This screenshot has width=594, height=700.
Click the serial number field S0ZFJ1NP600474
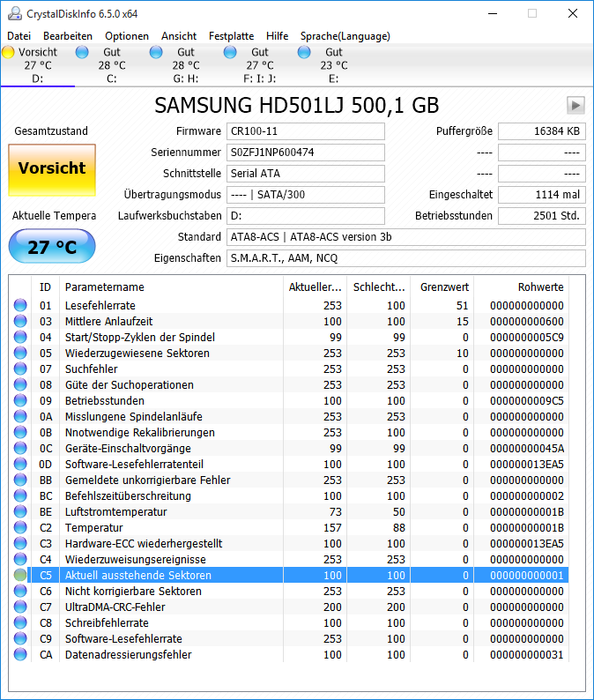click(306, 153)
